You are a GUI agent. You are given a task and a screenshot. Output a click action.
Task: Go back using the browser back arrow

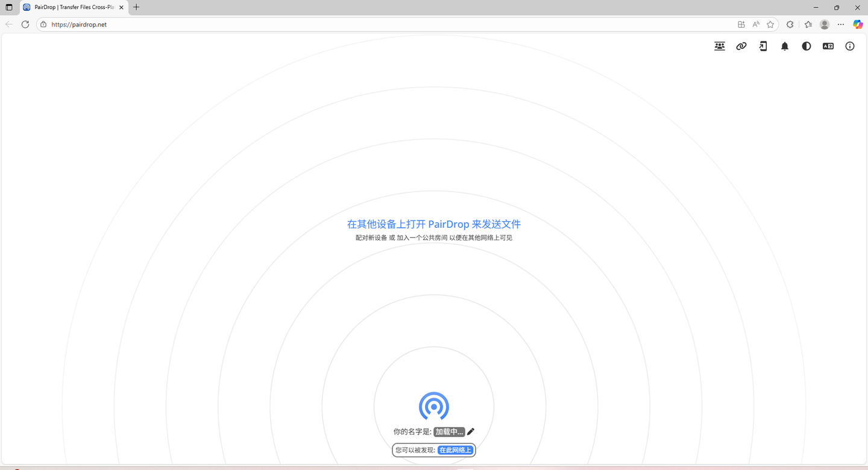(8, 25)
